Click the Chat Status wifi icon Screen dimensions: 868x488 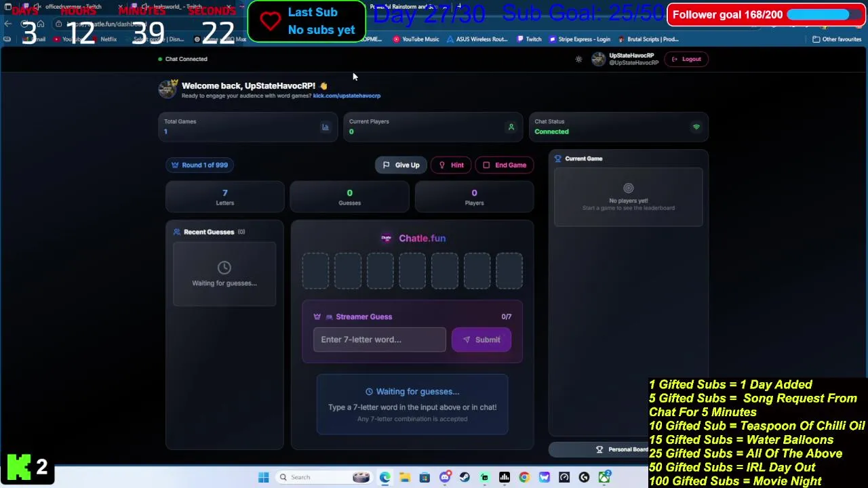pyautogui.click(x=696, y=127)
